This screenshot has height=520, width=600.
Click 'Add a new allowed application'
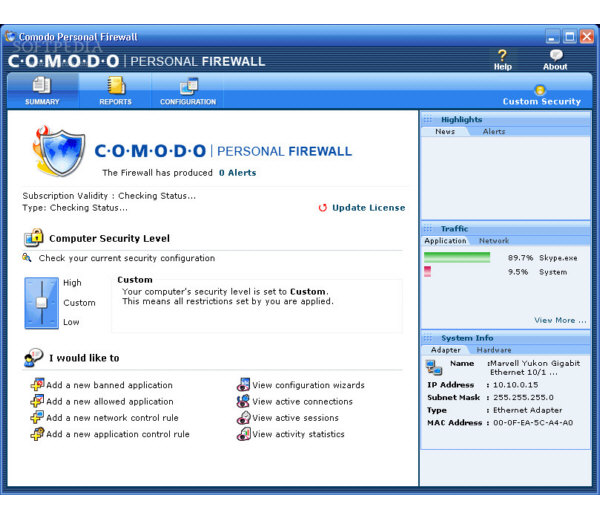coord(109,401)
